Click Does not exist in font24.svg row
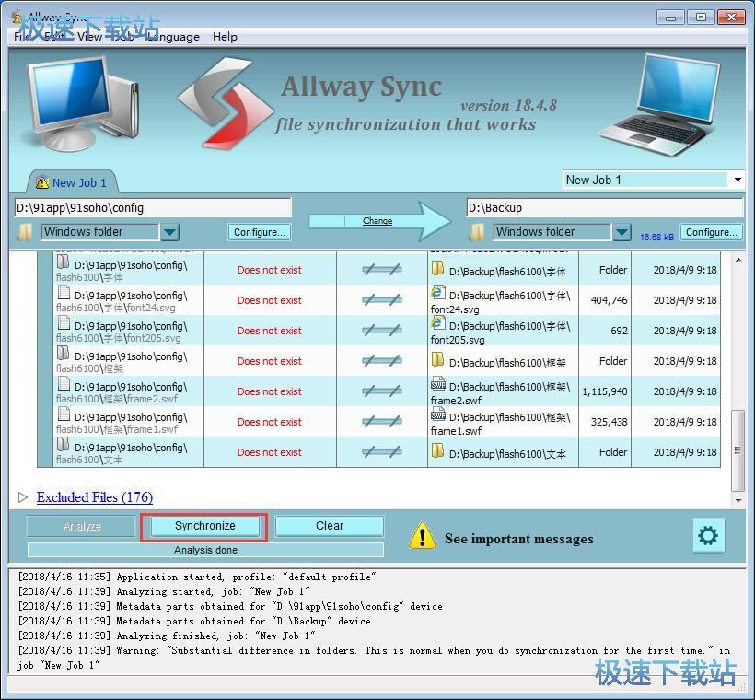 tap(270, 300)
